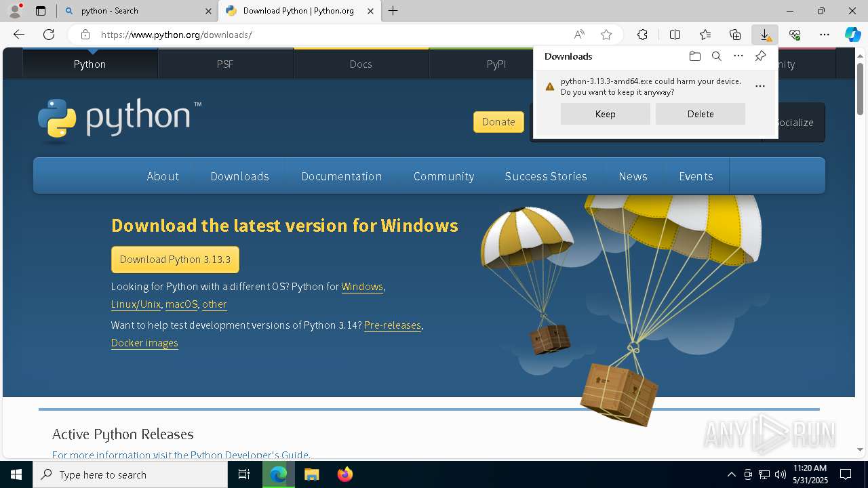Open Favorites list icon

(x=705, y=35)
